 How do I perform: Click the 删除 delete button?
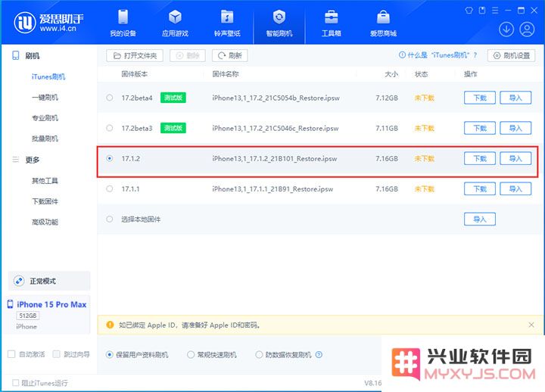click(188, 55)
